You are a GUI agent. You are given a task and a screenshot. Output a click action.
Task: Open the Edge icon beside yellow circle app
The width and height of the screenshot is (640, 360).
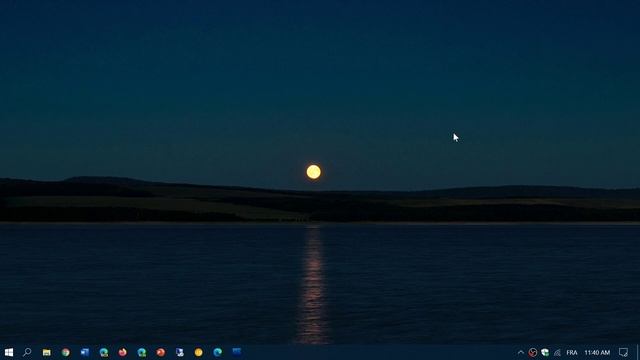218,352
